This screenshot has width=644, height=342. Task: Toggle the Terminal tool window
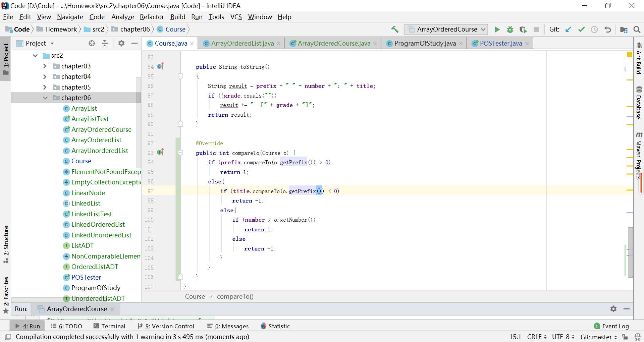click(109, 326)
